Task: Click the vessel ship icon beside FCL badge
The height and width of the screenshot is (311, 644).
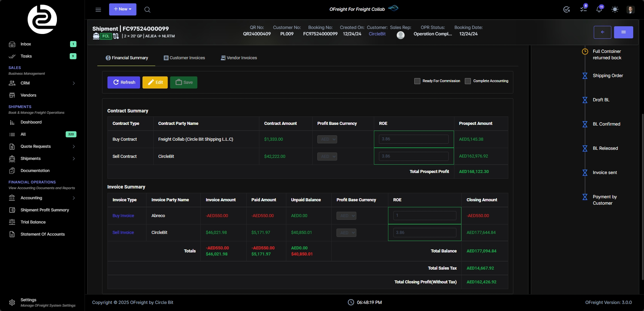Action: tap(96, 36)
